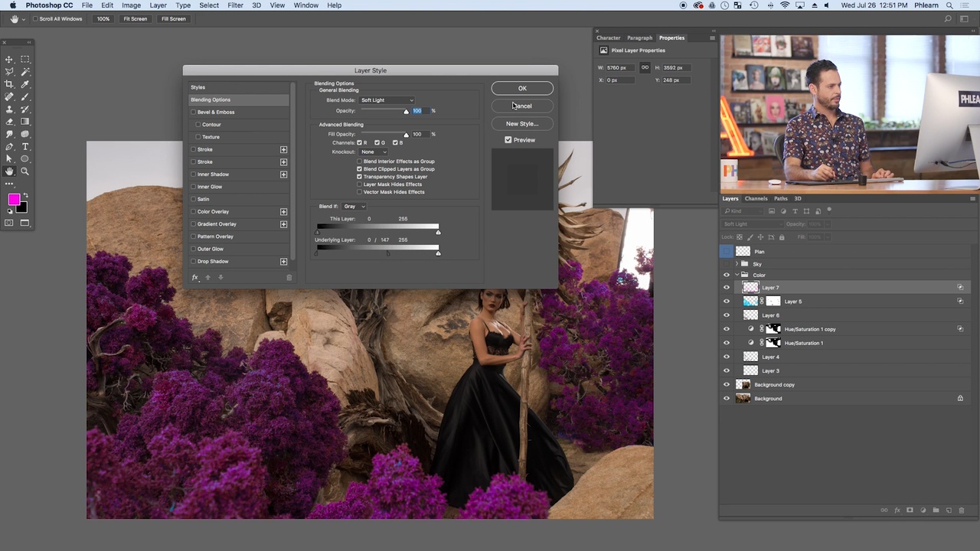The height and width of the screenshot is (551, 980).
Task: Toggle the Preview checkbox
Action: tap(508, 140)
